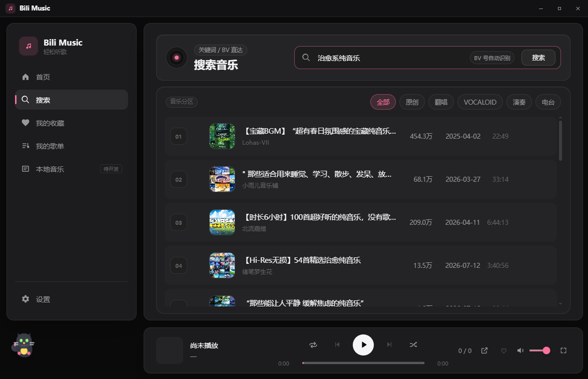The image size is (588, 379).
Task: Click the empty album cover in the player
Action: [x=170, y=350]
